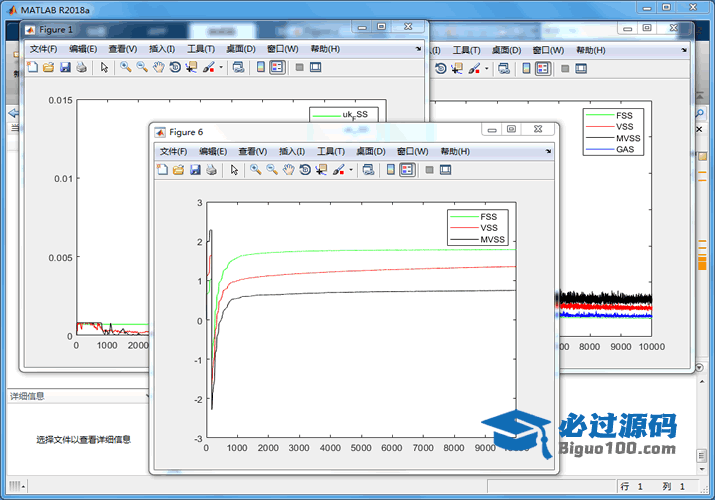Select the Pan hand tool in Figure 6
This screenshot has height=500, width=715.
pyautogui.click(x=288, y=170)
